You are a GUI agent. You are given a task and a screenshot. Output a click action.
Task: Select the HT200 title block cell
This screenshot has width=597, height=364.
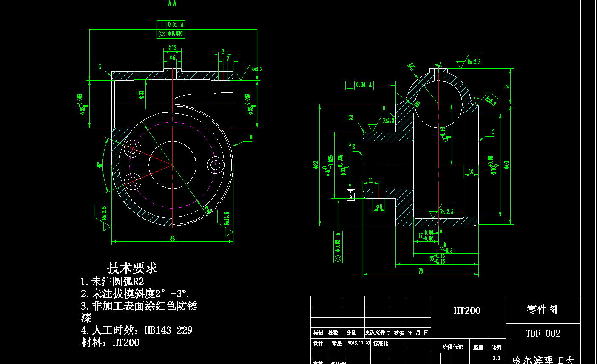point(467,311)
